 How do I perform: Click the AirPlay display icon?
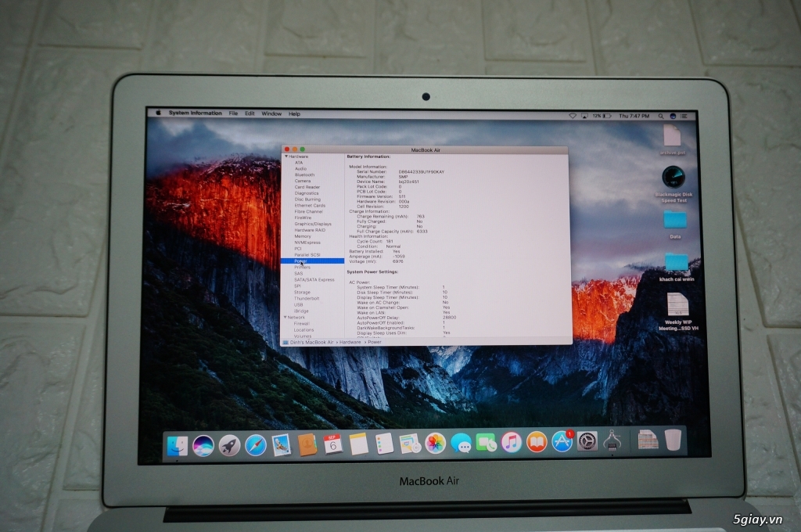pos(584,116)
